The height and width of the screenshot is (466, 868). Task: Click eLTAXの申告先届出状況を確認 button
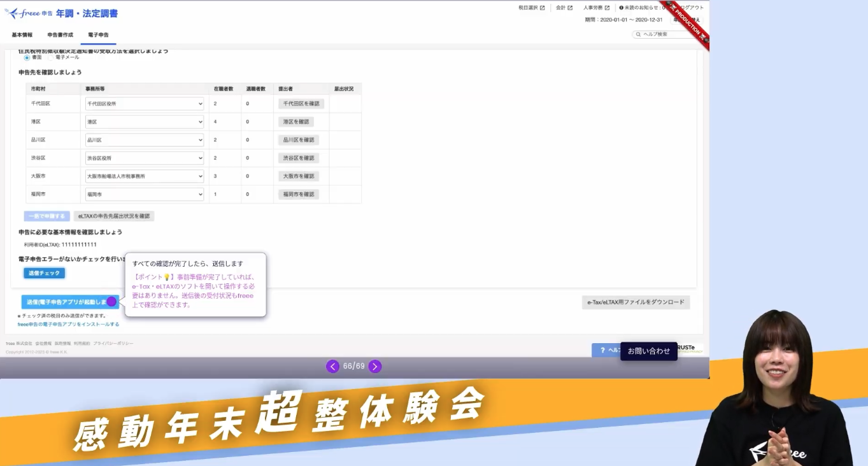pyautogui.click(x=114, y=216)
